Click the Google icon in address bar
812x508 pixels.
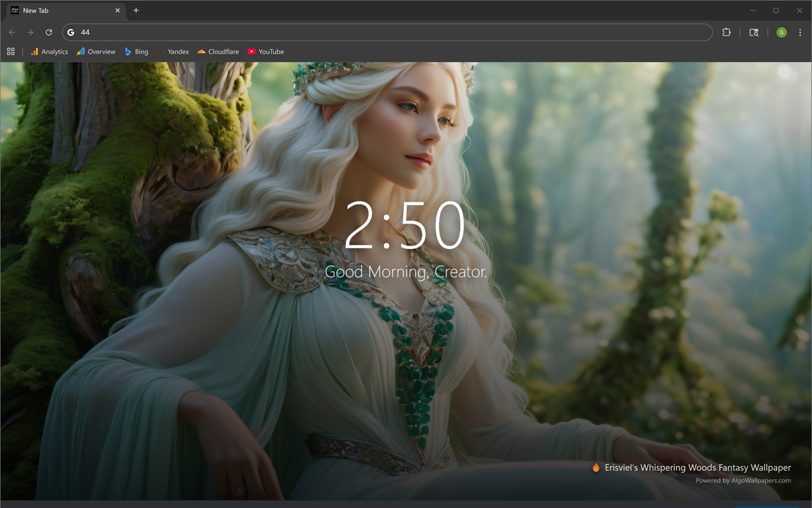[x=71, y=32]
